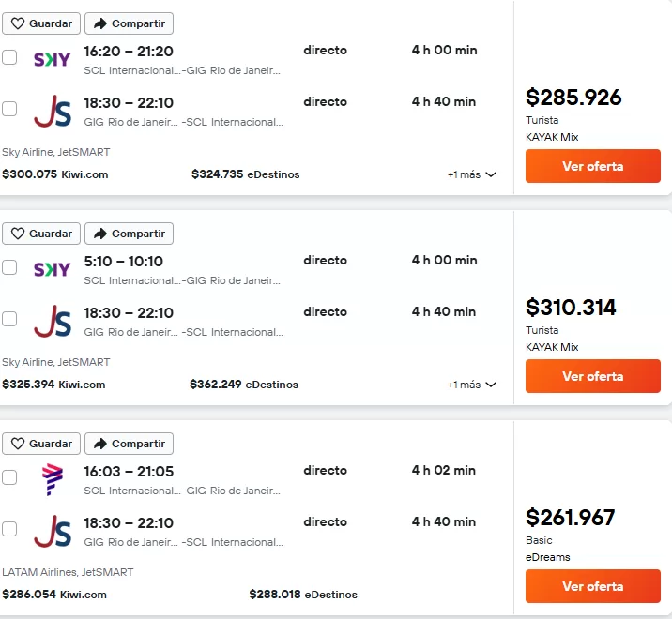Image resolution: width=672 pixels, height=619 pixels.
Task: Click the JetSMART logo in the third flight card
Action: tap(52, 531)
